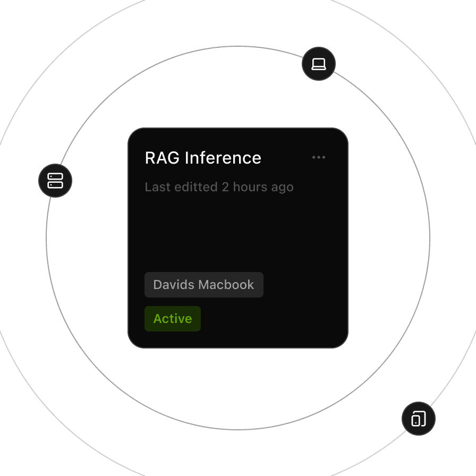The image size is (476, 476).
Task: Click the word Davids in the device tag
Action: (173, 285)
